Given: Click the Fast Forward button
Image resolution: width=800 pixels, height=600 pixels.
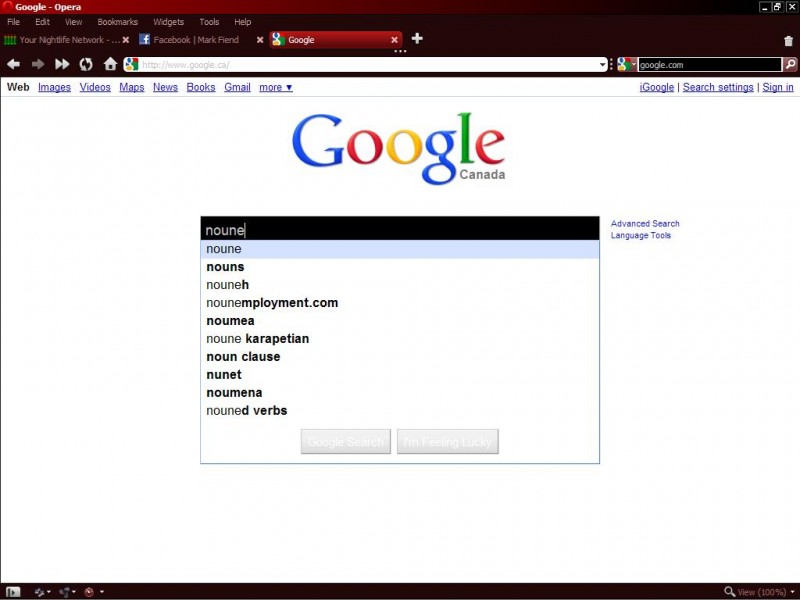Looking at the screenshot, I should coord(62,64).
